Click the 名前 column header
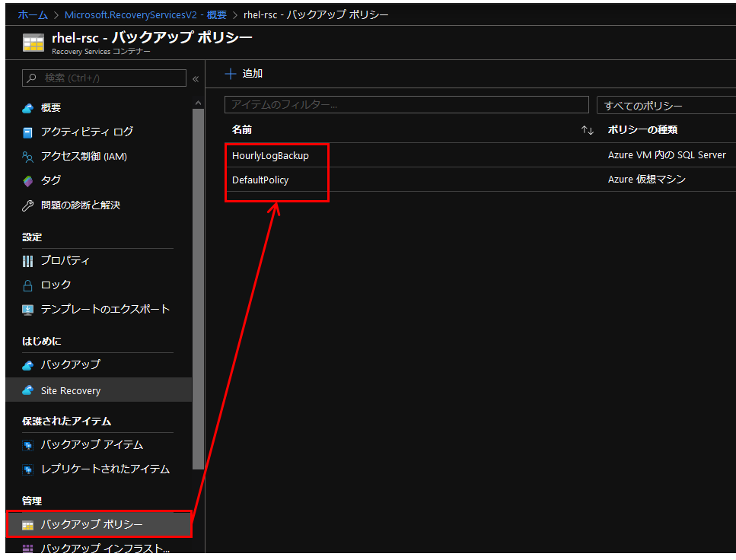 pos(242,129)
